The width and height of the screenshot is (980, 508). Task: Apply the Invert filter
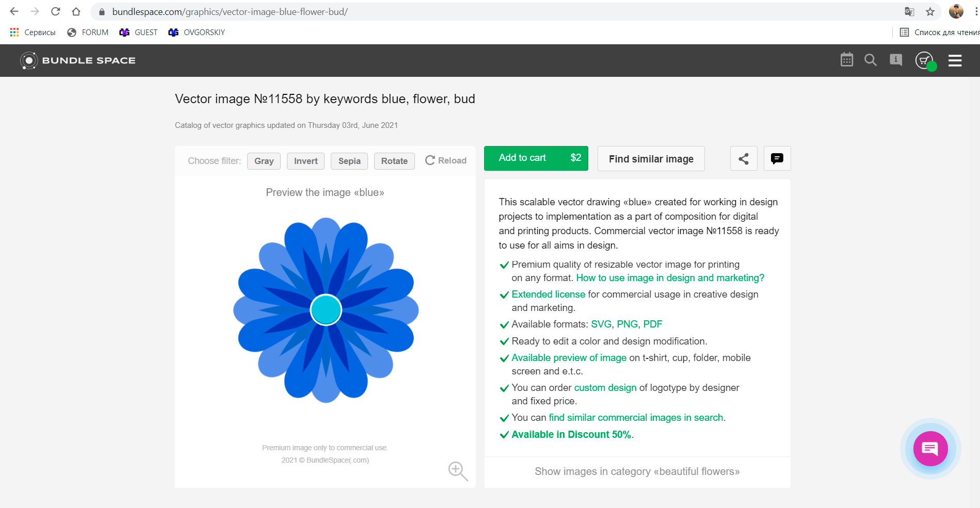[306, 161]
